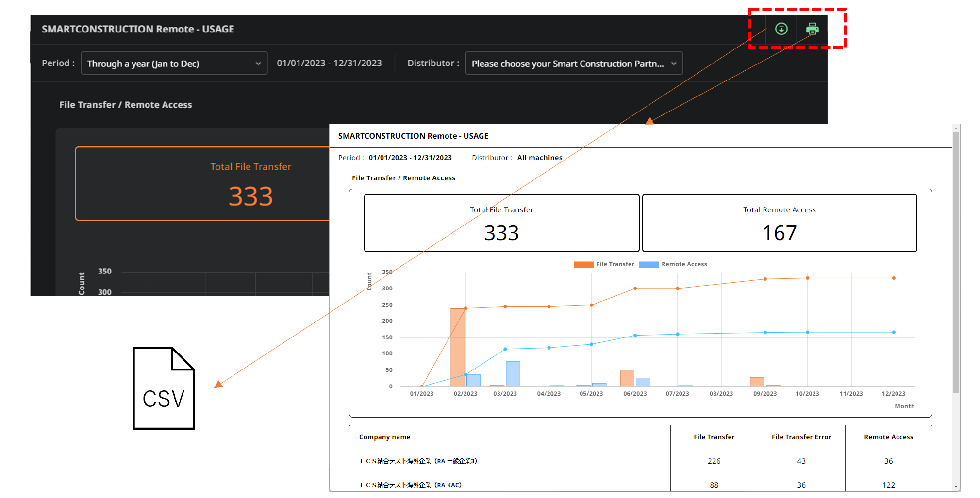Screen dimensions: 980x498
Task: Click the scrollbar up arrow in preview
Action: (x=956, y=129)
